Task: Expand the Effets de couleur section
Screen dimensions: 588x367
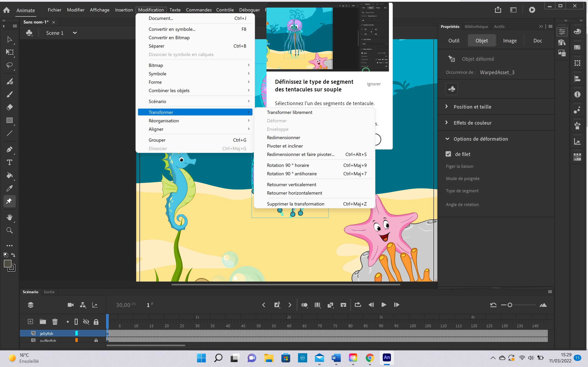Action: pos(472,123)
